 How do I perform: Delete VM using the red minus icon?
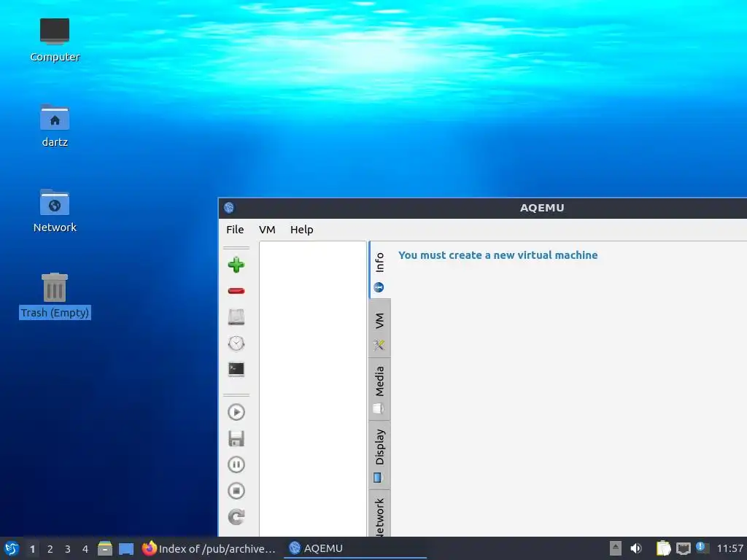pyautogui.click(x=236, y=291)
